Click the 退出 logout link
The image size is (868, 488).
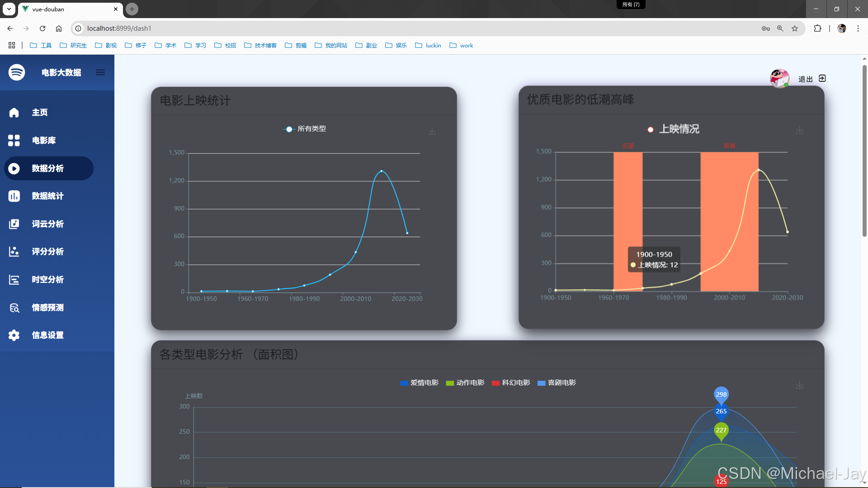[x=805, y=79]
